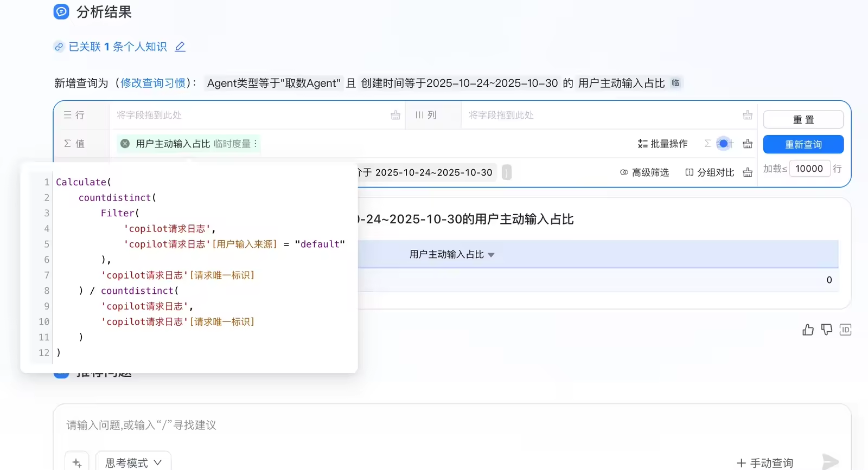868x470 pixels.
Task: Click the result cell showing 0
Action: [829, 280]
